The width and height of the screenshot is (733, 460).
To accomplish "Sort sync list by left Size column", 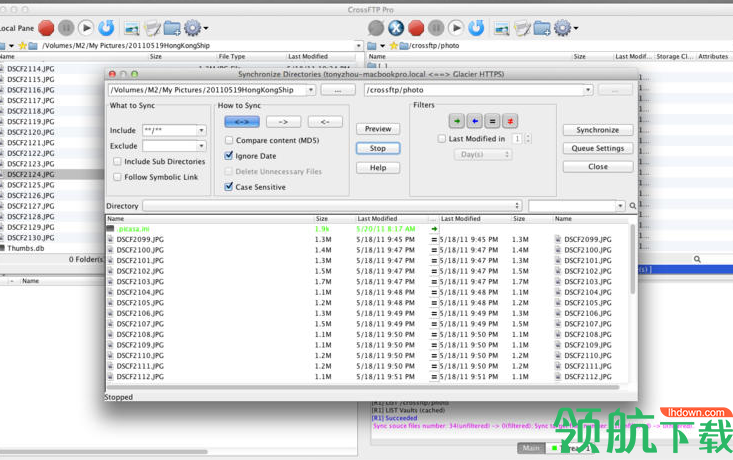I will 322,219.
